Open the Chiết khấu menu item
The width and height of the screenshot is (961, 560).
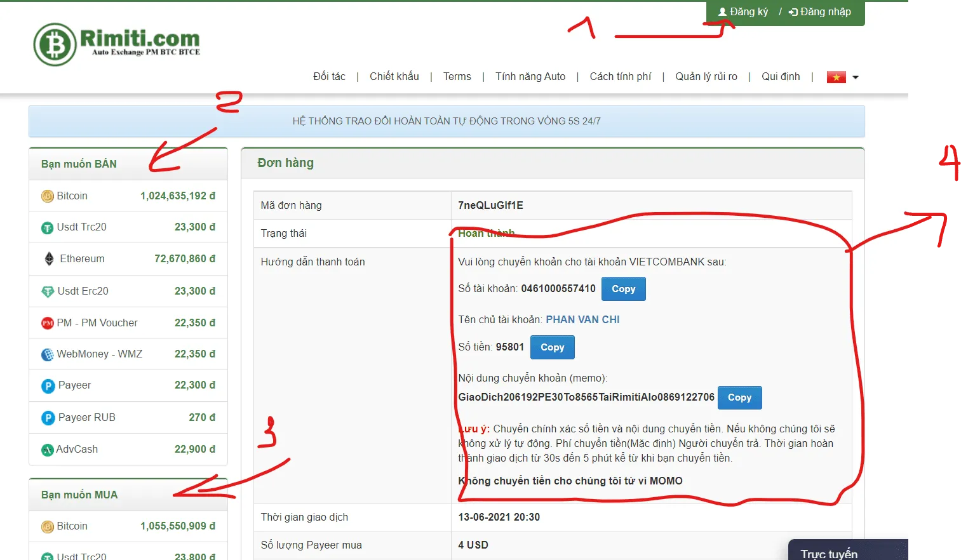pyautogui.click(x=394, y=77)
